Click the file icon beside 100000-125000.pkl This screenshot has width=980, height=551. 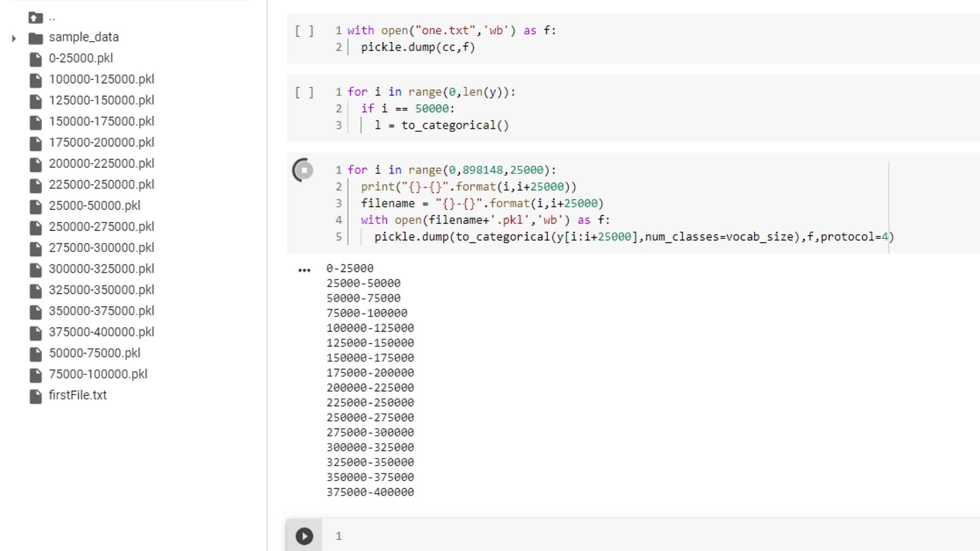click(x=35, y=79)
